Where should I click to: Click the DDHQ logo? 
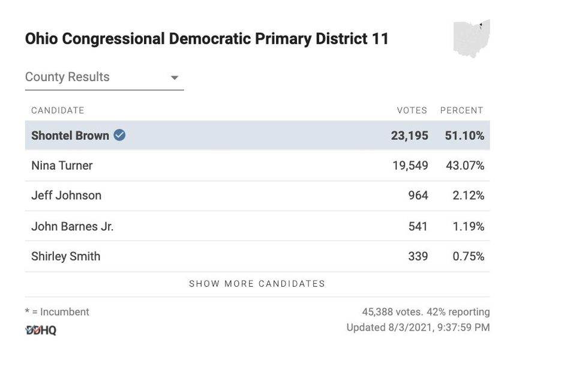(x=41, y=330)
